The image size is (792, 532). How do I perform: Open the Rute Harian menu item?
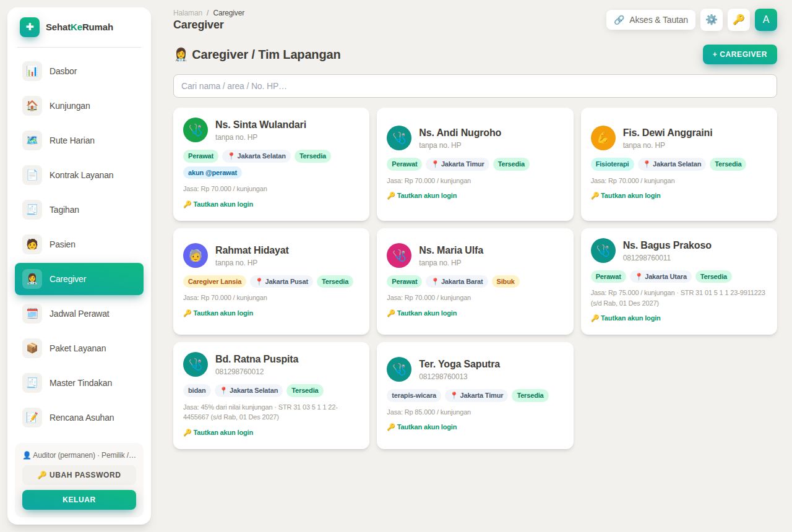click(79, 140)
